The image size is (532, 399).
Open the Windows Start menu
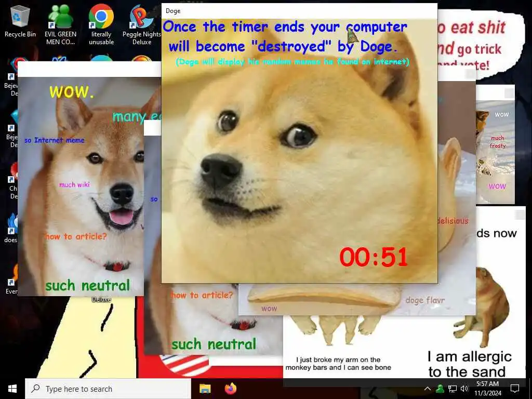12,389
